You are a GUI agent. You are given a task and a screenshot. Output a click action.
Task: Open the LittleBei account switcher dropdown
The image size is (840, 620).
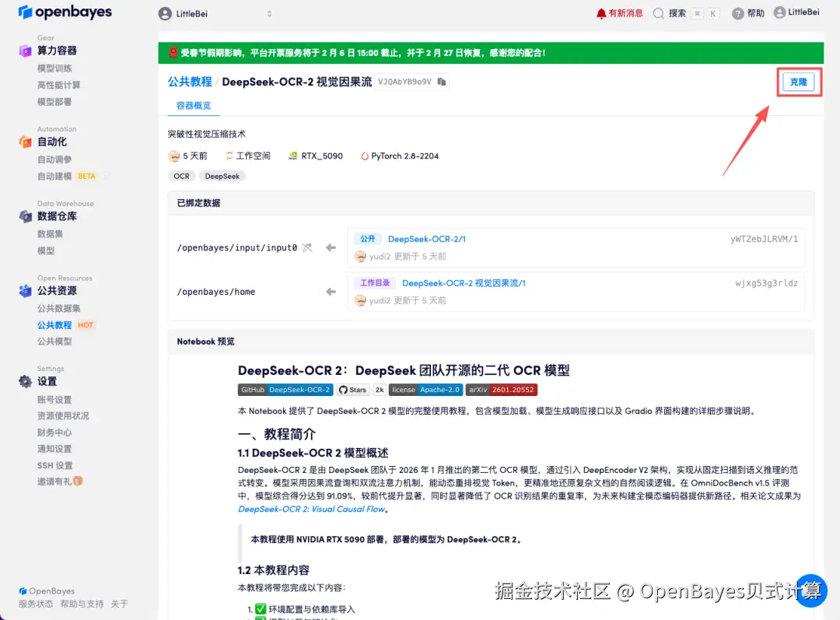pyautogui.click(x=215, y=14)
